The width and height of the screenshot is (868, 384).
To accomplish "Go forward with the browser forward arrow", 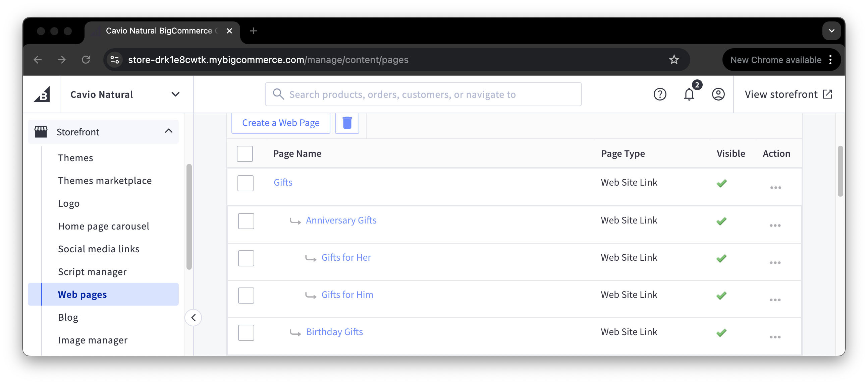I will click(61, 60).
